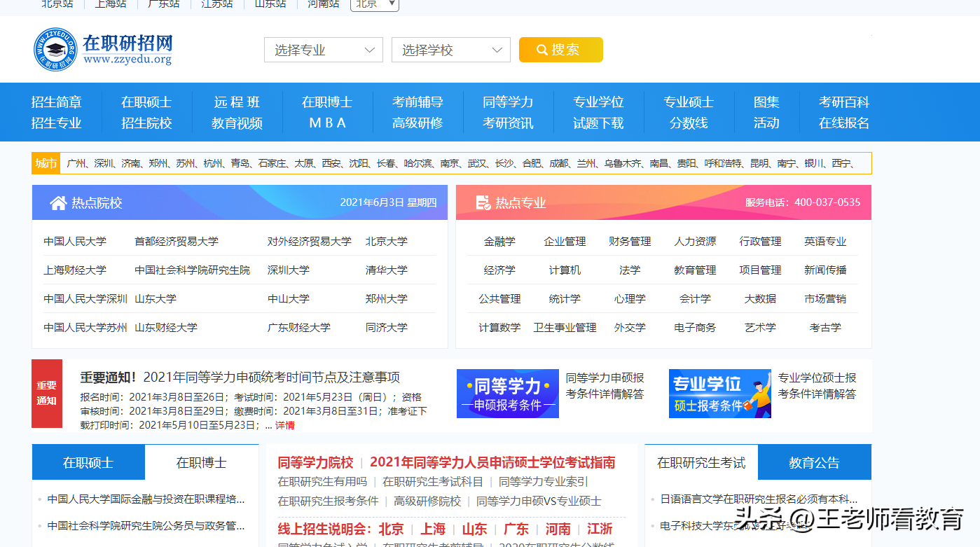Switch to the 教育公告 tab
Image resolution: width=980 pixels, height=547 pixels.
click(814, 462)
